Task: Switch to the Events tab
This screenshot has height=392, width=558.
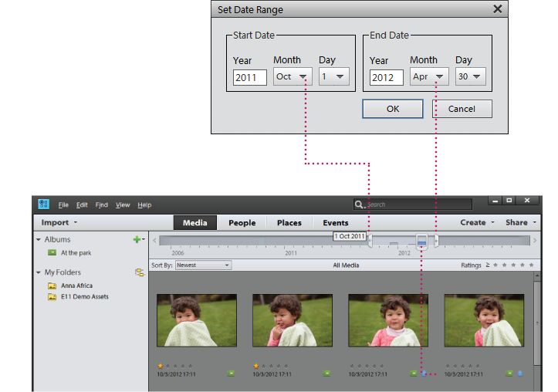Action: click(336, 223)
